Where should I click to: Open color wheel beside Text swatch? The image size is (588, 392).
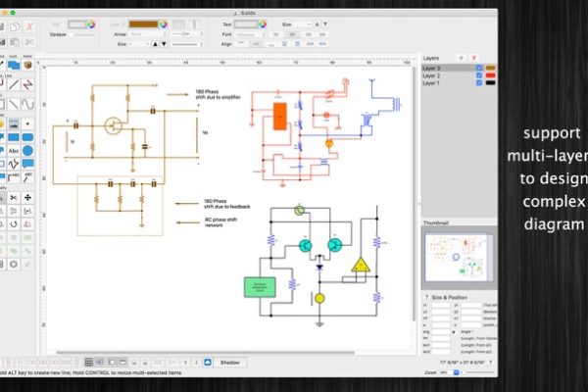(262, 24)
